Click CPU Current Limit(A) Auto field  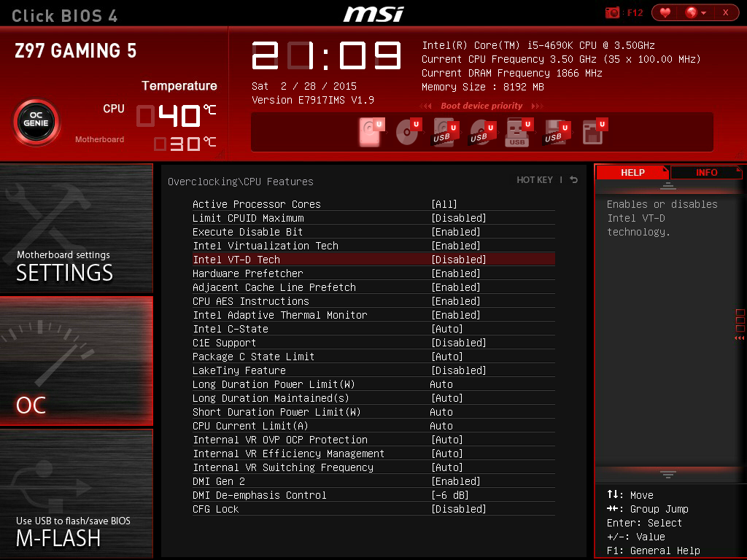[441, 426]
